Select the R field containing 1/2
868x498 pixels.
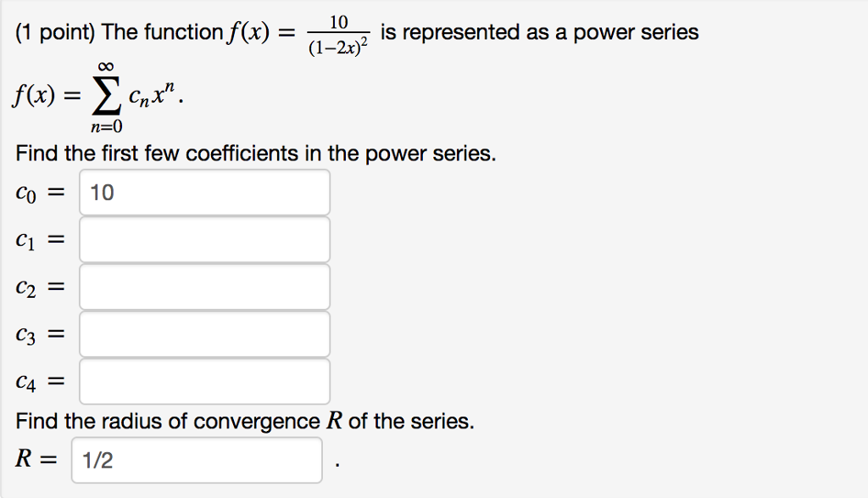click(195, 459)
